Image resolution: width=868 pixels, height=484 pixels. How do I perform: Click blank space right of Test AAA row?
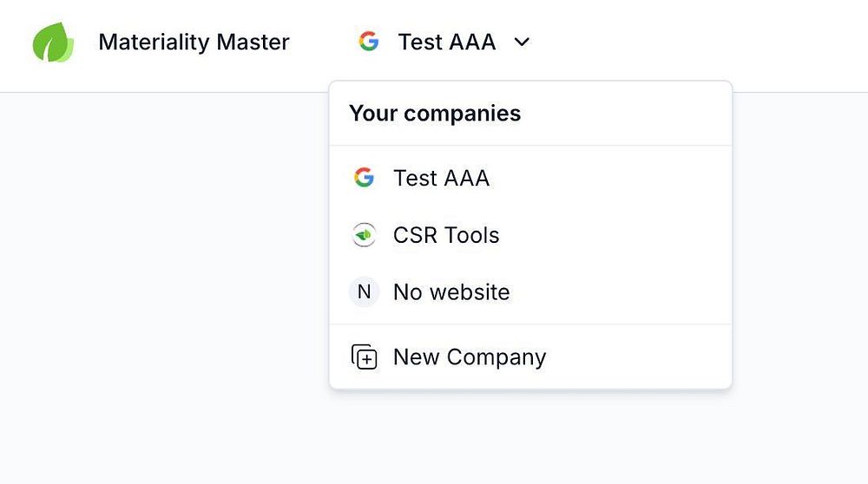tap(625, 178)
